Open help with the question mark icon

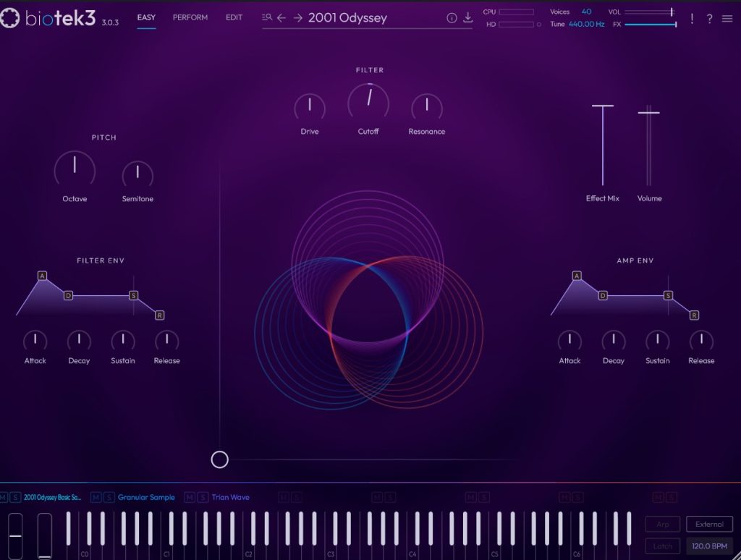[x=709, y=19]
